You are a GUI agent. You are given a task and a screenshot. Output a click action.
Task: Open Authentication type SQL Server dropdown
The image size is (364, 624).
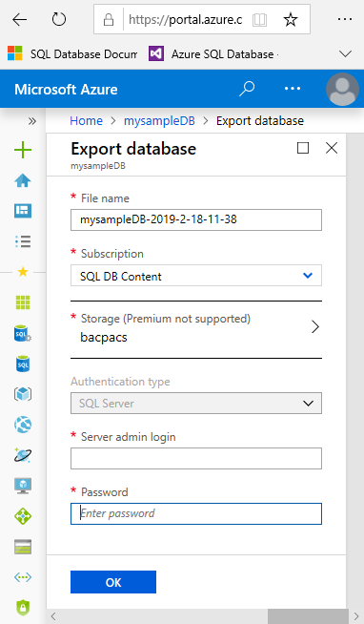pos(196,404)
